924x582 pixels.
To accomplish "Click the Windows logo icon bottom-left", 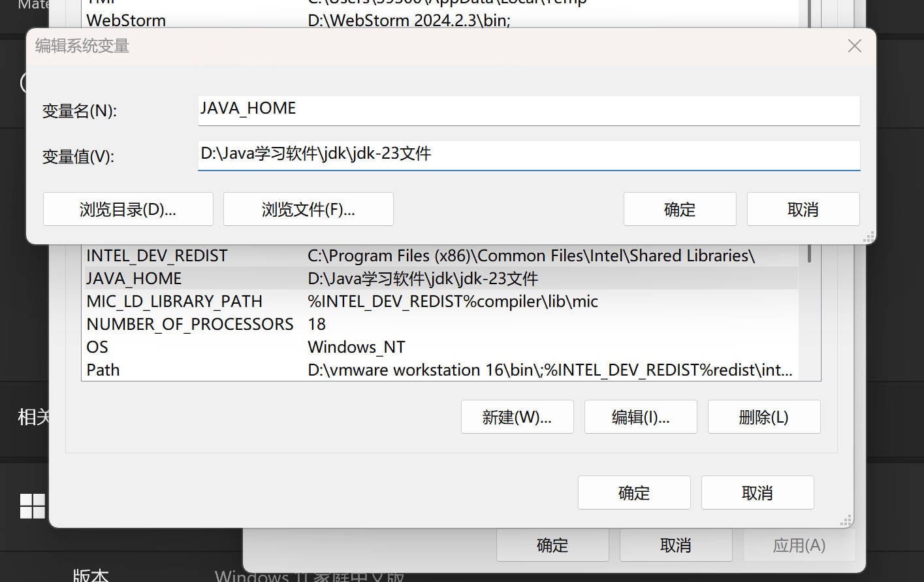I will click(31, 506).
